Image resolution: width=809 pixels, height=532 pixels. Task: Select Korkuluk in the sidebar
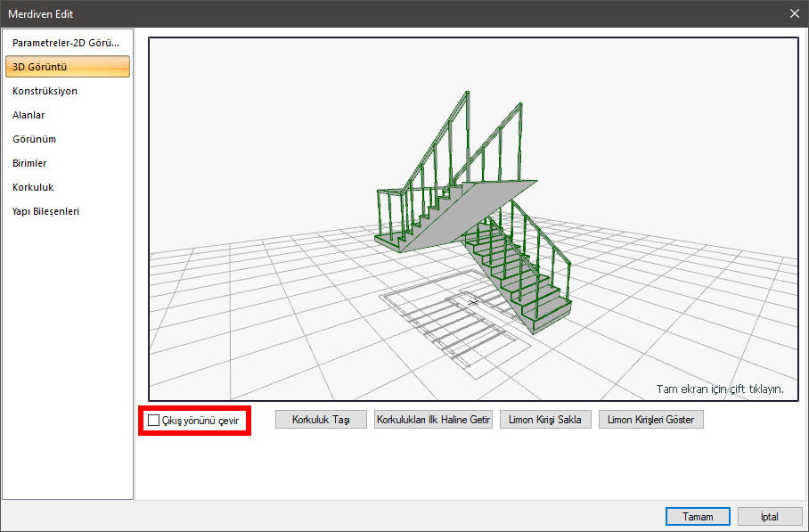click(x=32, y=187)
